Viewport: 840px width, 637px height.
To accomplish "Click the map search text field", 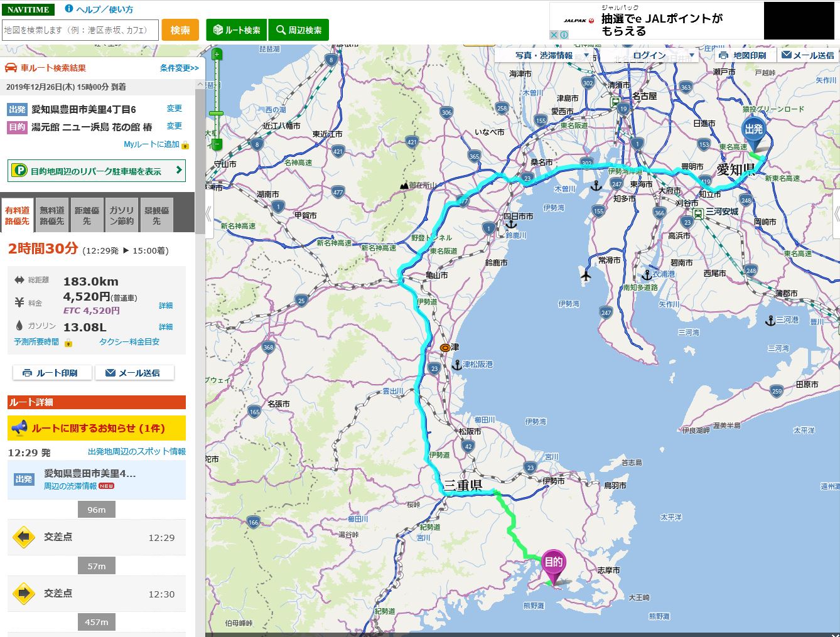I will [80, 30].
